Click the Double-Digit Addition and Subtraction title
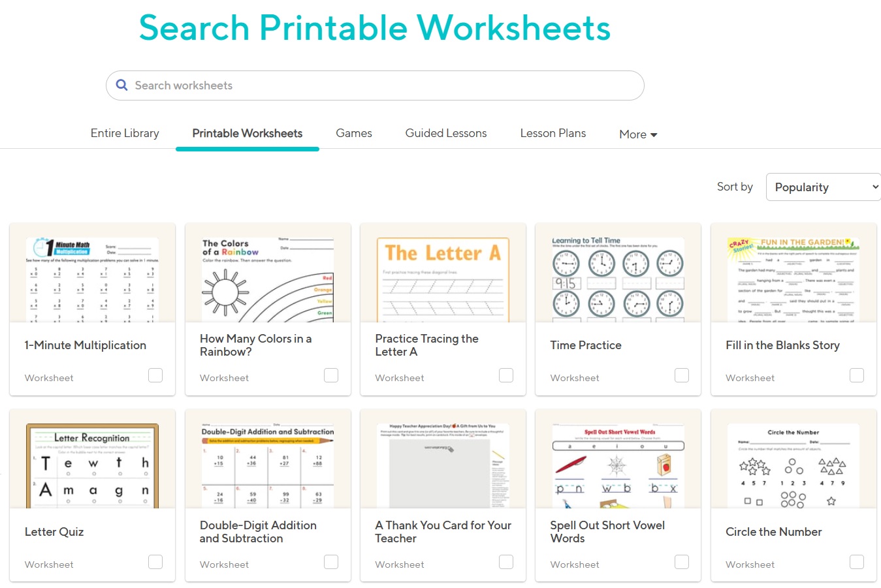The width and height of the screenshot is (881, 588). 257,531
